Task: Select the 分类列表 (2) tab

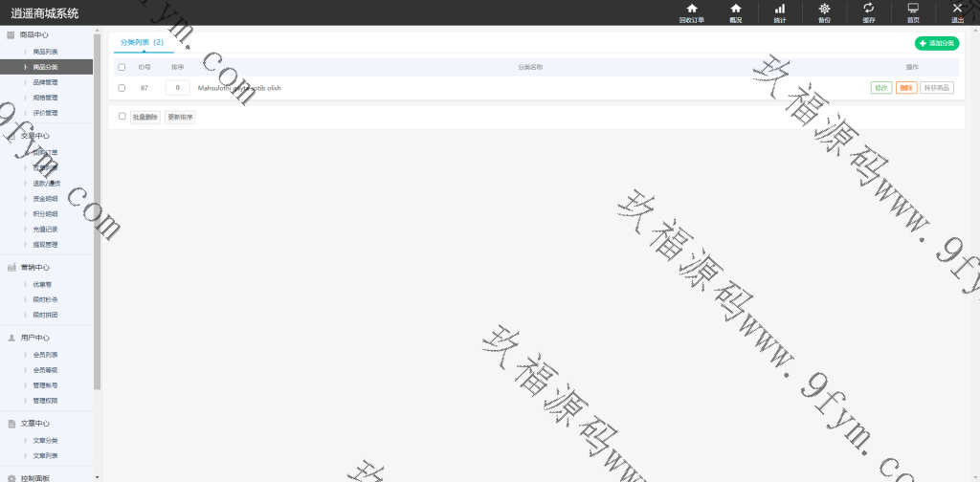Action: pyautogui.click(x=142, y=43)
